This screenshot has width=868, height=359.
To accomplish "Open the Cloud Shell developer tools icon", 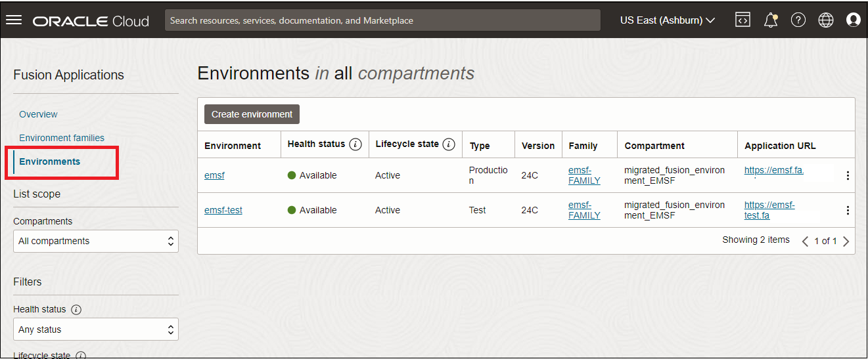I will (x=742, y=20).
